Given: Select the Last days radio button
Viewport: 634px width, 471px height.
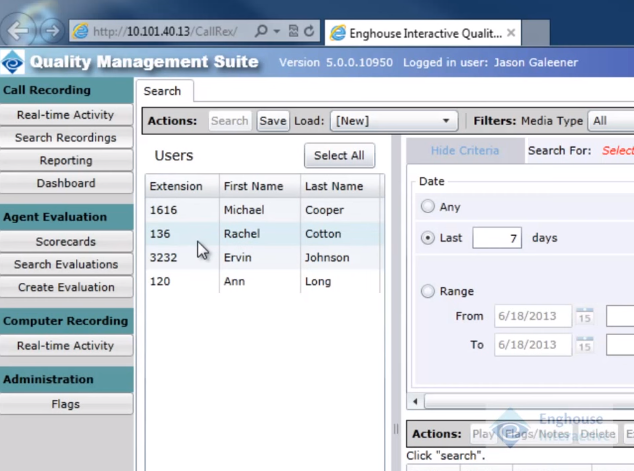Looking at the screenshot, I should pos(428,238).
